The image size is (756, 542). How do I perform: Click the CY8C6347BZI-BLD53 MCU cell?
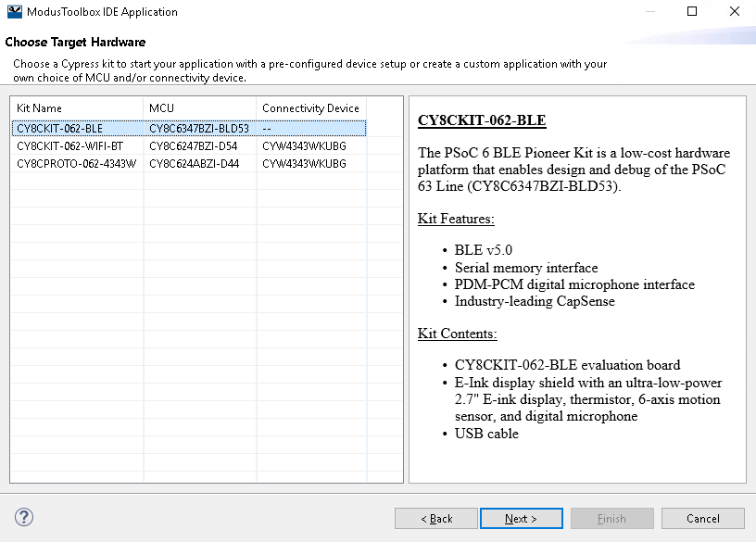click(198, 129)
